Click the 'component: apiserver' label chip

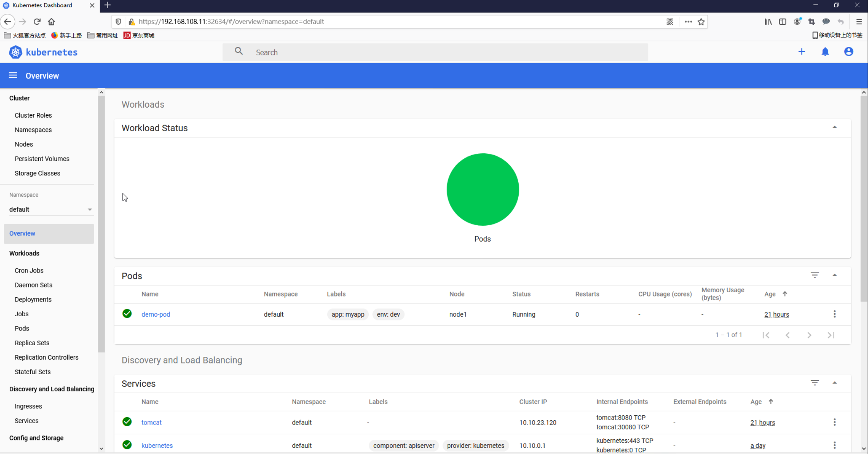[x=404, y=445]
